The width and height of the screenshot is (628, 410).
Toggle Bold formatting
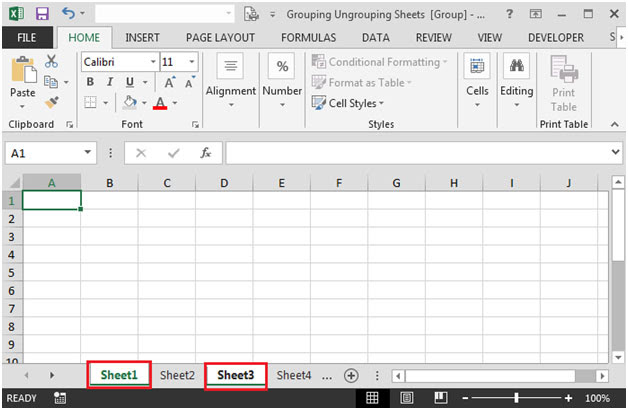coord(91,82)
